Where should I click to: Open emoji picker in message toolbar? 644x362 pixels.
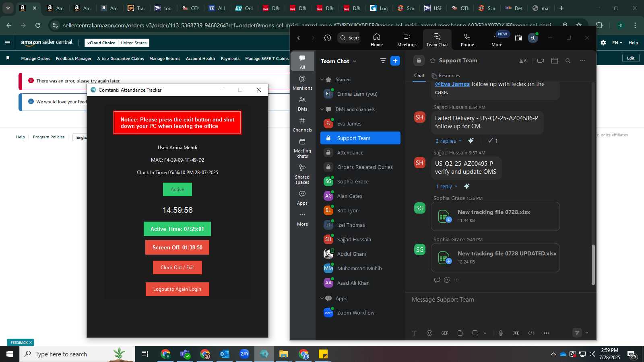(x=429, y=333)
